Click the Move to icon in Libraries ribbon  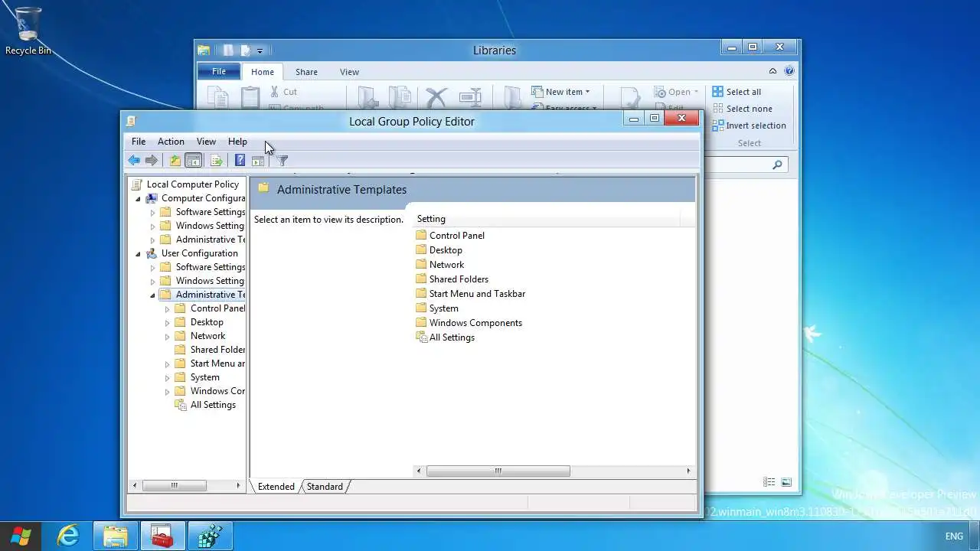click(368, 98)
